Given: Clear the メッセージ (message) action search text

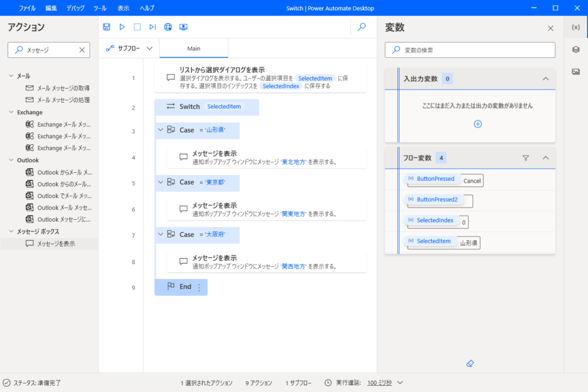Looking at the screenshot, I should 82,50.
